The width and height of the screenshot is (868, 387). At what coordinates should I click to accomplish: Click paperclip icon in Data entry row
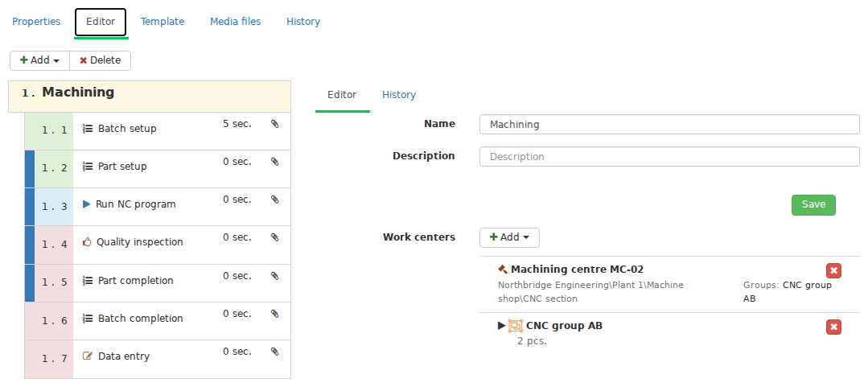coord(274,352)
